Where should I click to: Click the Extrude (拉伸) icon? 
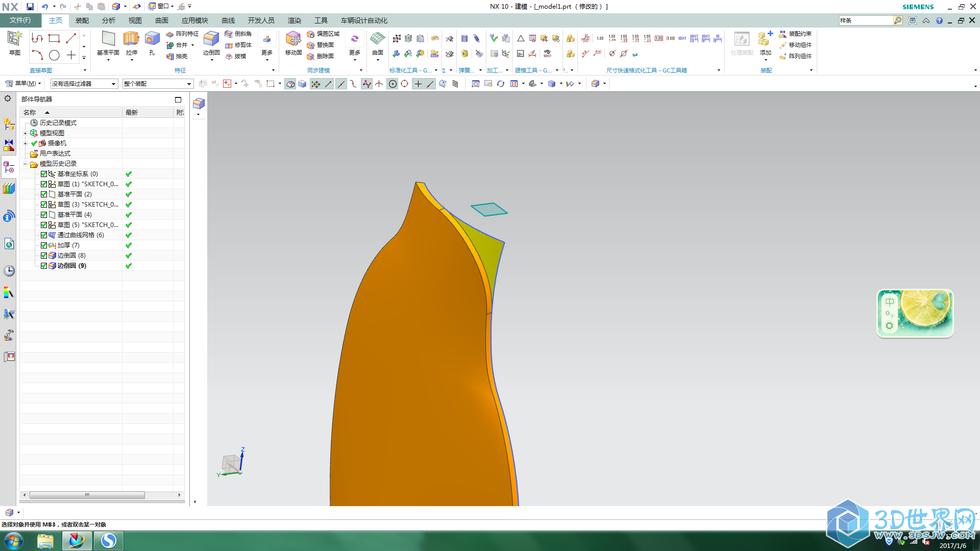[x=131, y=39]
